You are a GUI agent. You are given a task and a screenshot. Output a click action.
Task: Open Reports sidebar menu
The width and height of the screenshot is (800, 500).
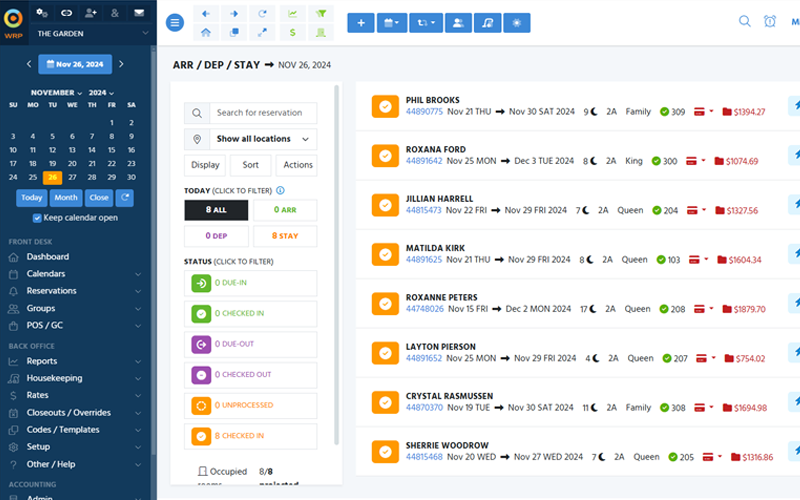tap(75, 361)
